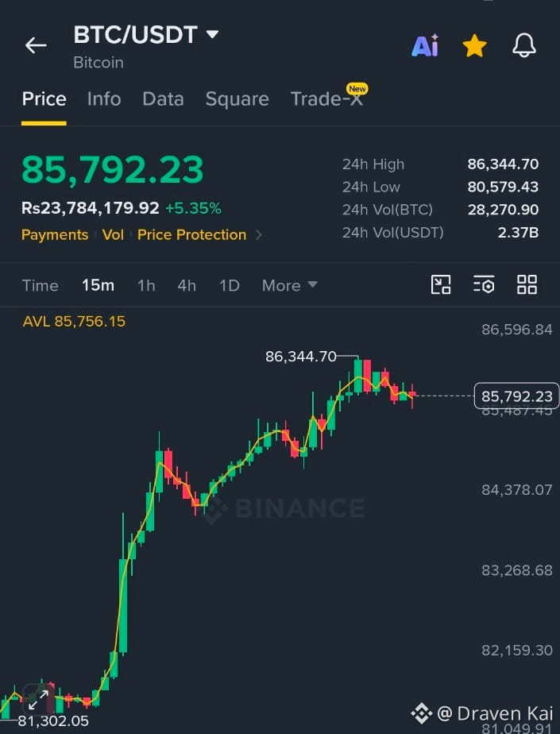Open the grid layout icon
Image resolution: width=560 pixels, height=734 pixels.
(527, 284)
